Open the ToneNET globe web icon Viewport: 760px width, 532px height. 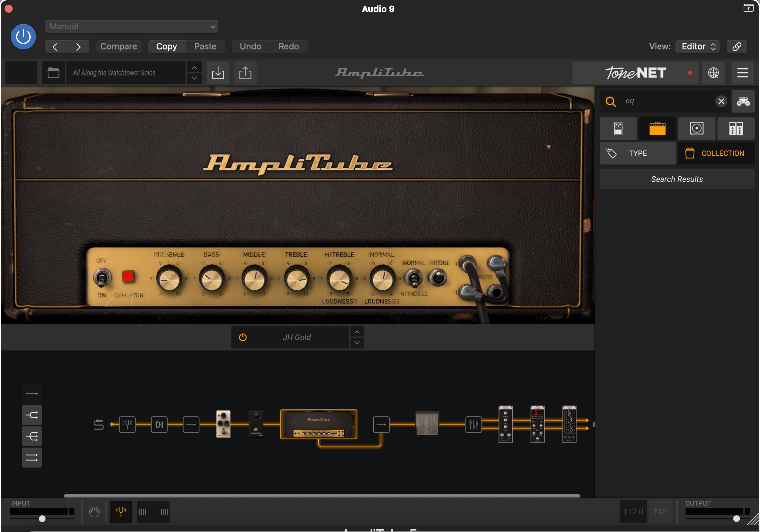coord(713,73)
